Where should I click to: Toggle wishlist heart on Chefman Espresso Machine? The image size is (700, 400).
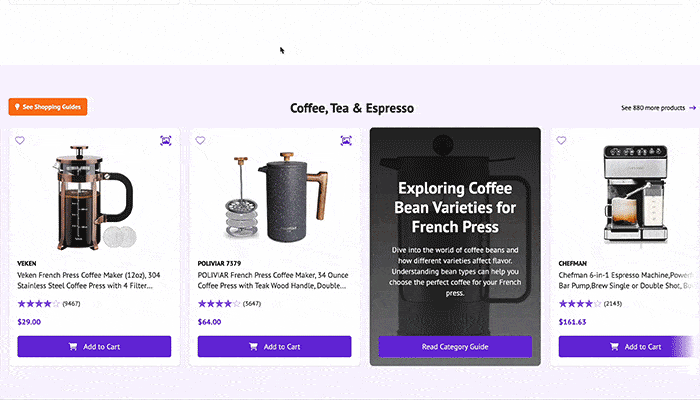(x=561, y=140)
